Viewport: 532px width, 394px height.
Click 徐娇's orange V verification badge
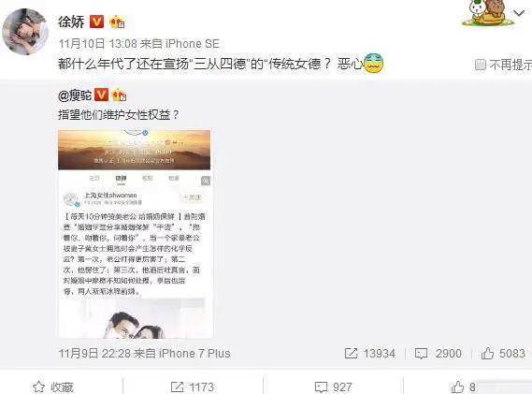97,22
